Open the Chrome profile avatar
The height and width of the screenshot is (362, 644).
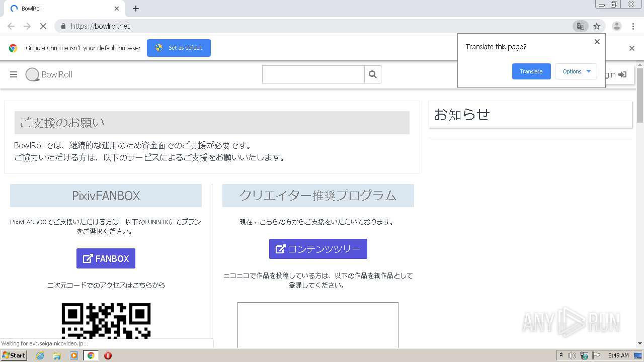(616, 26)
